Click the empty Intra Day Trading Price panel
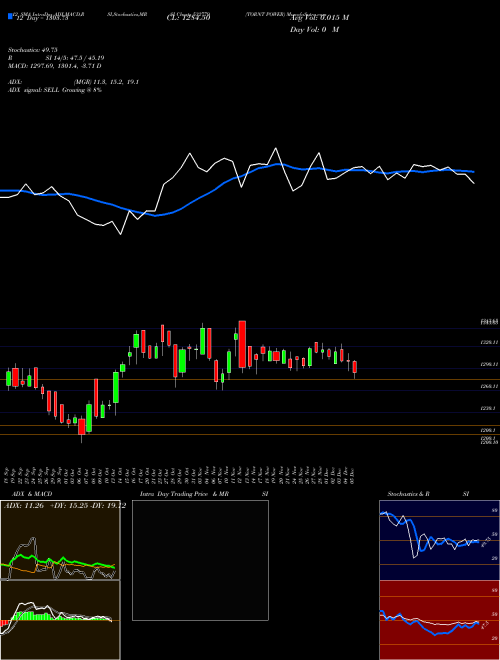This screenshot has height=660, width=500. (200, 560)
